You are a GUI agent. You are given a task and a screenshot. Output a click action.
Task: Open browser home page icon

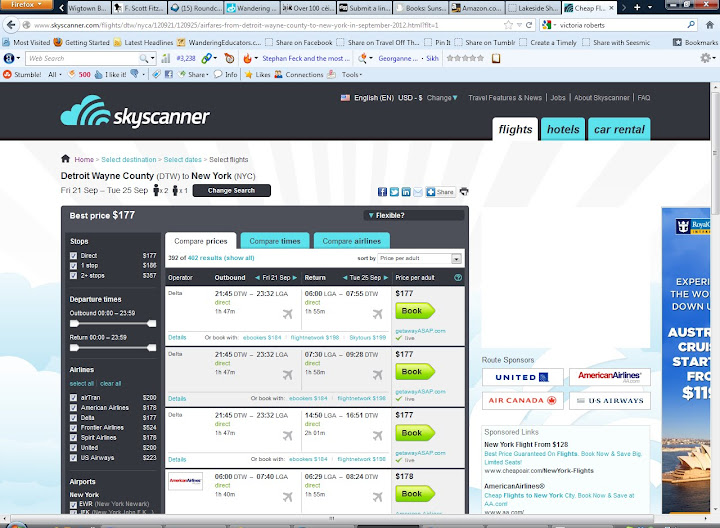(x=710, y=25)
